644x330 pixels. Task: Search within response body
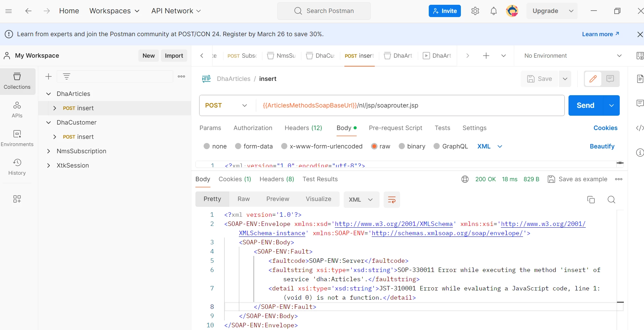point(612,200)
